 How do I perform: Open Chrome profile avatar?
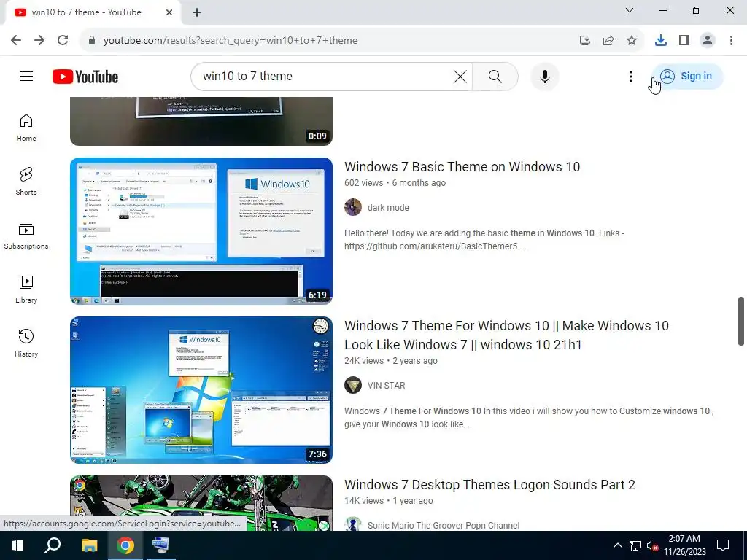pos(708,40)
